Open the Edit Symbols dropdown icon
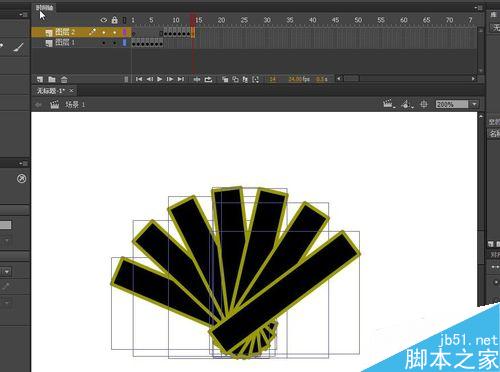The height and width of the screenshot is (372, 500). click(x=407, y=104)
